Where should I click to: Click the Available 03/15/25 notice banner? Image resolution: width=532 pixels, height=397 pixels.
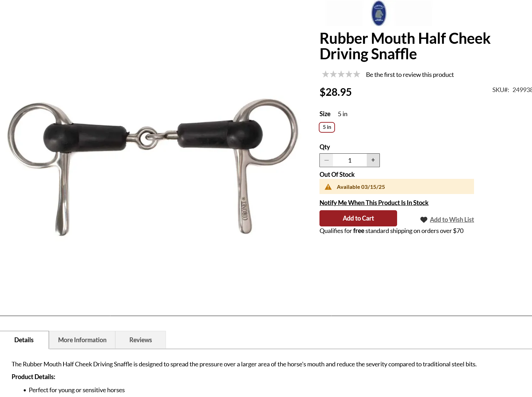[x=397, y=186]
